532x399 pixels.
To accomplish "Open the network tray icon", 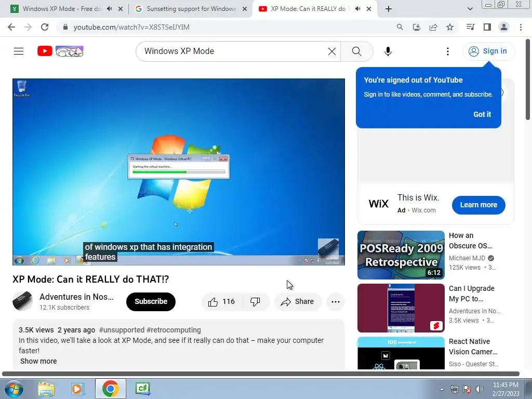I will point(454,389).
